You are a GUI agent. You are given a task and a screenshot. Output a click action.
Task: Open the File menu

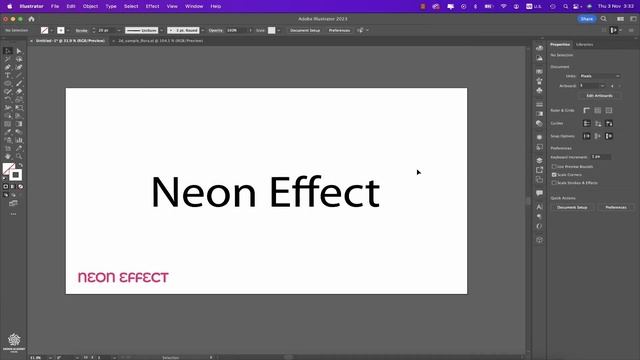[55, 7]
